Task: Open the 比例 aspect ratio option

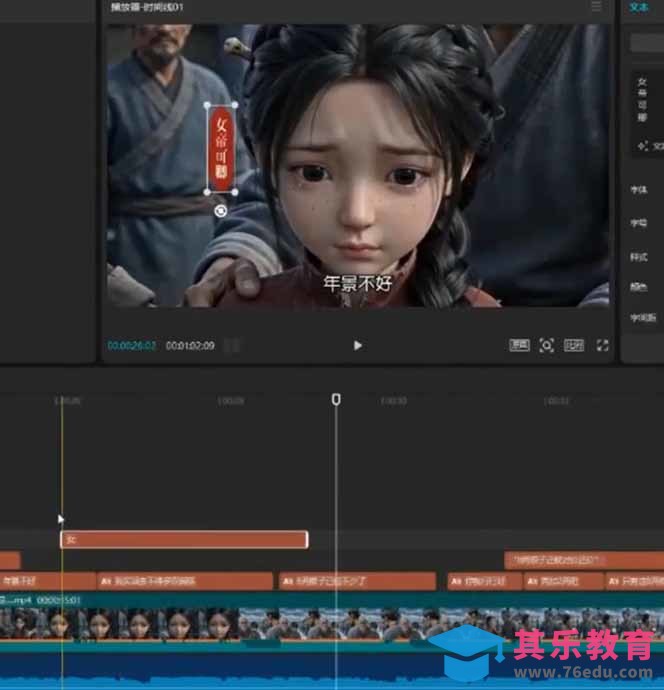Action: pos(574,345)
